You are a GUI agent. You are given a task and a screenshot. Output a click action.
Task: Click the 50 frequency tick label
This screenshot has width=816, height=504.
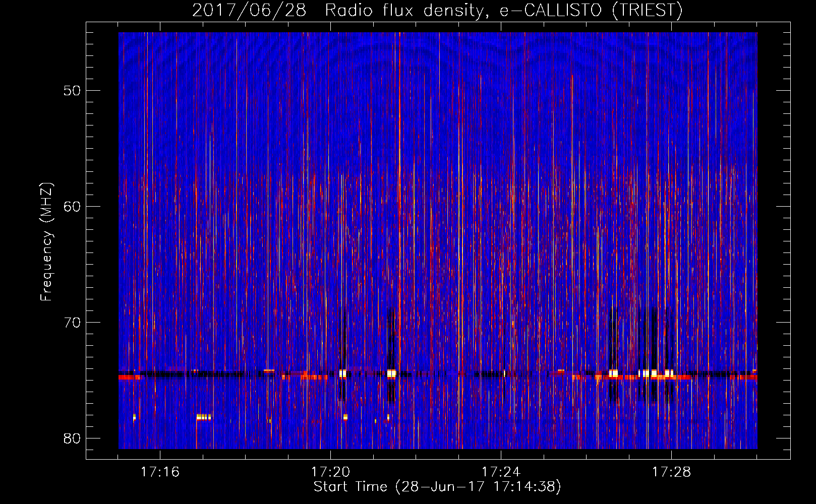(72, 91)
